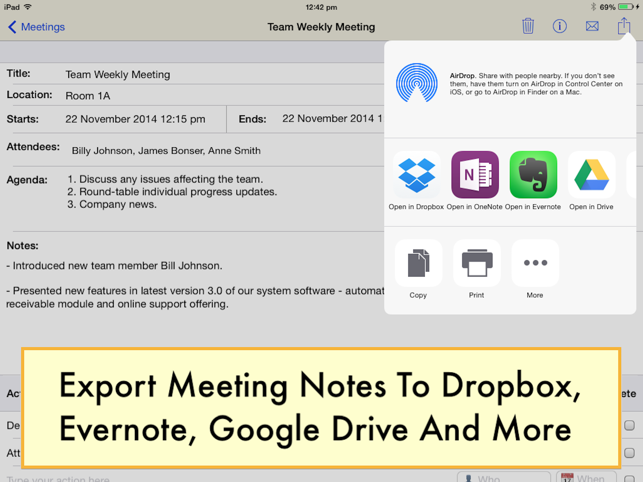This screenshot has width=643, height=482.
Task: Open the meeting info icon
Action: 560,27
